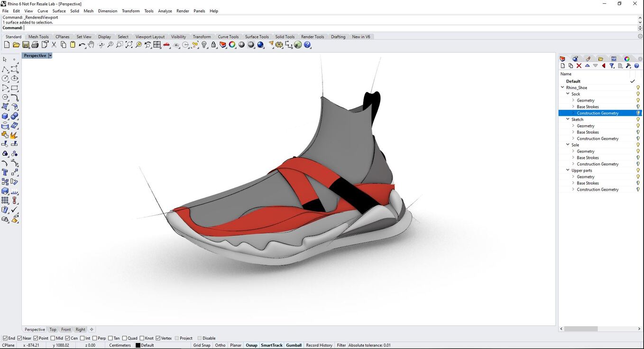Expand Base Strokes sublayer under Sole
Screen dimensions: 644x349
coord(573,157)
